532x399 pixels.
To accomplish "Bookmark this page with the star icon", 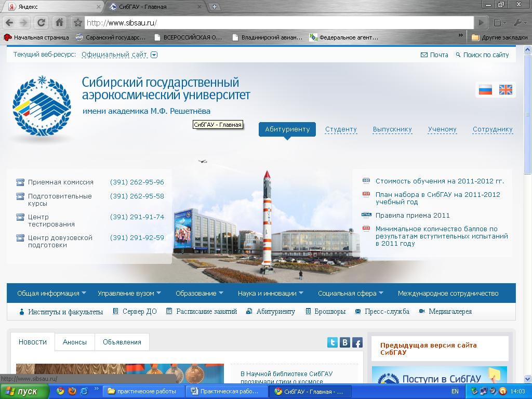I will [78, 23].
